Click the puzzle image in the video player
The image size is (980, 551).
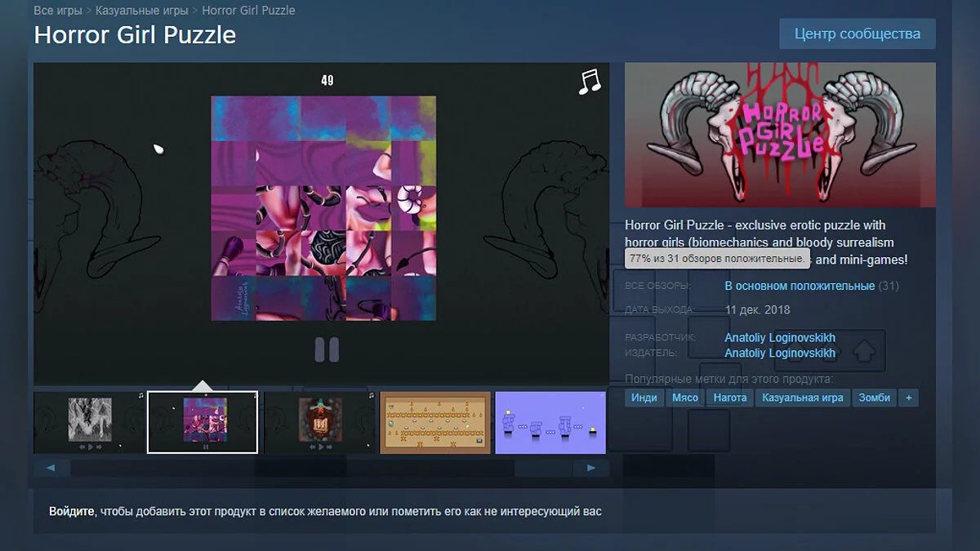tap(323, 208)
